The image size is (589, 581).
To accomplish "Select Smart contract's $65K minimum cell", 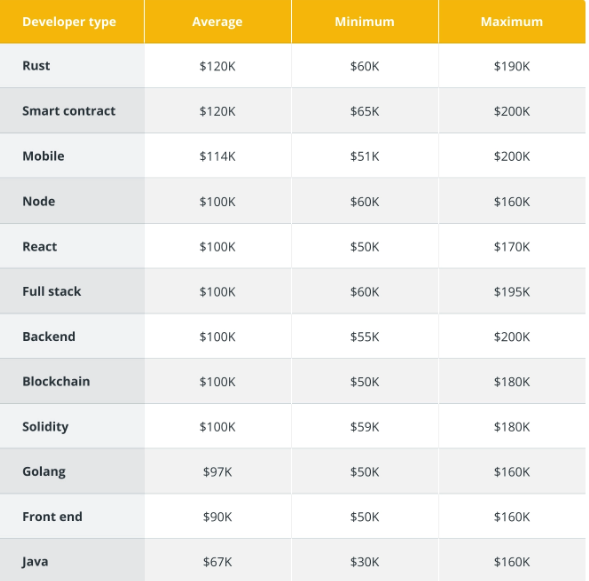I will pyautogui.click(x=364, y=111).
